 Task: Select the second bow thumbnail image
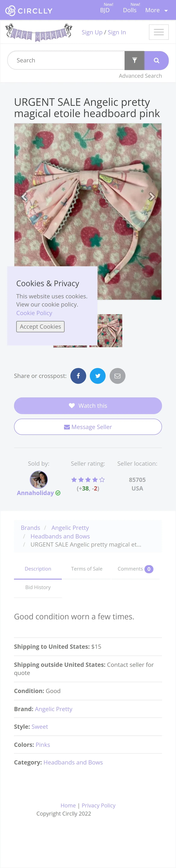tap(106, 331)
